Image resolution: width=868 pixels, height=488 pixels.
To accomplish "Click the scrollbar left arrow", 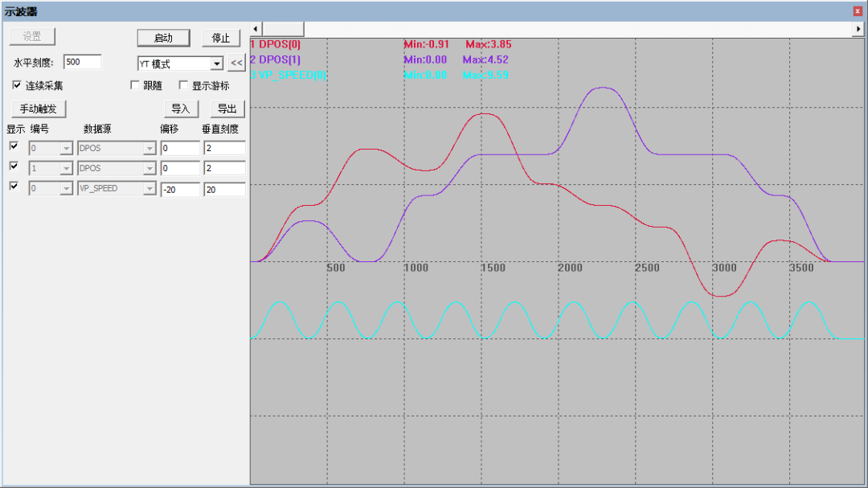I will click(x=256, y=29).
